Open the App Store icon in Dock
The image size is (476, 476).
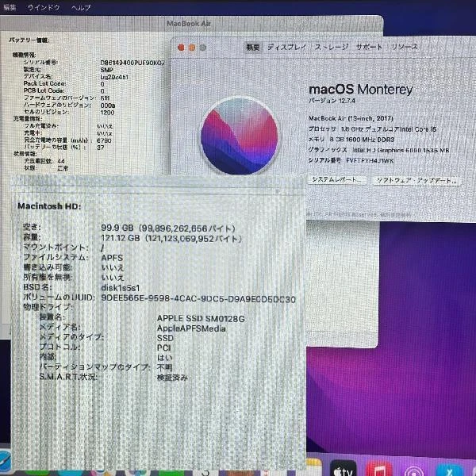click(x=449, y=470)
